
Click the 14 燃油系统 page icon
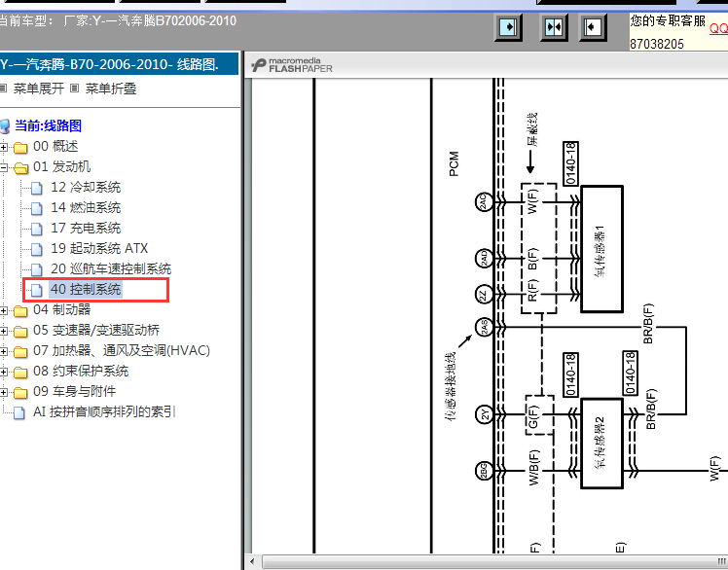coord(37,208)
